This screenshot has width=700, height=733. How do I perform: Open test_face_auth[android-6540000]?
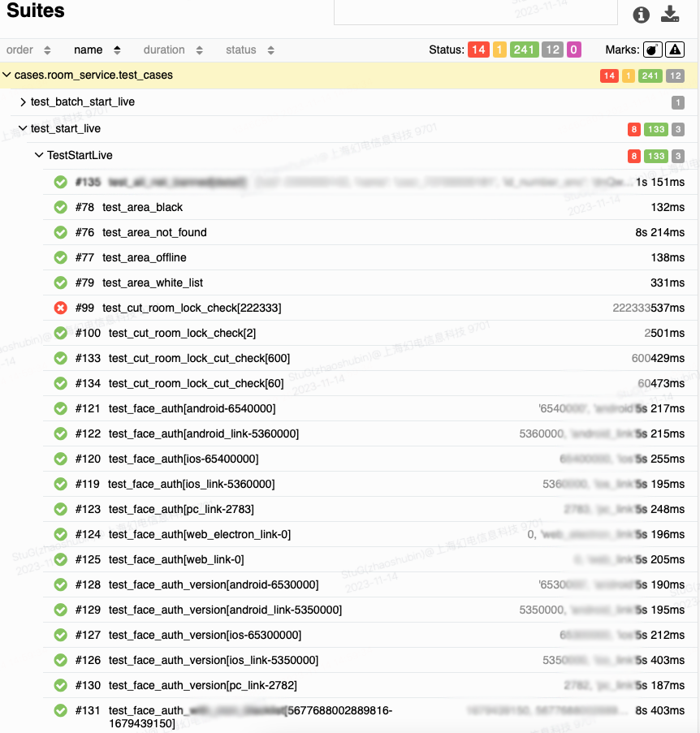coord(370,408)
